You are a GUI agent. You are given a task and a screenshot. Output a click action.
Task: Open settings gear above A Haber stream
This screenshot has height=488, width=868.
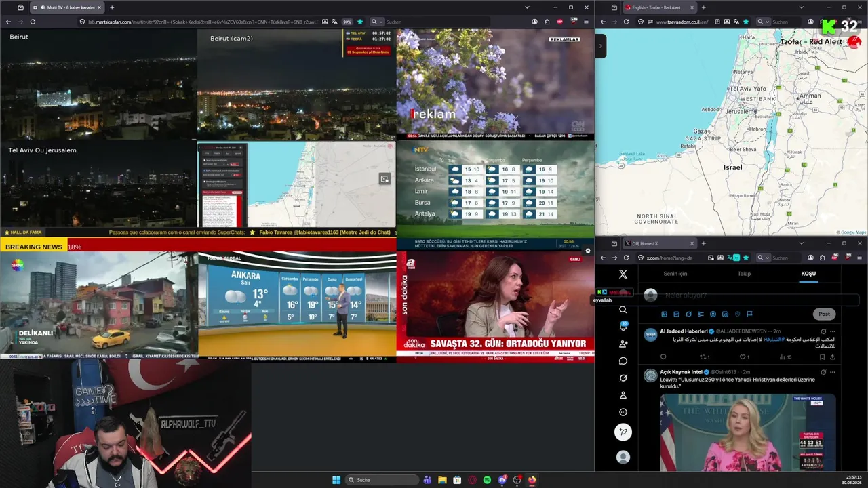click(x=588, y=251)
